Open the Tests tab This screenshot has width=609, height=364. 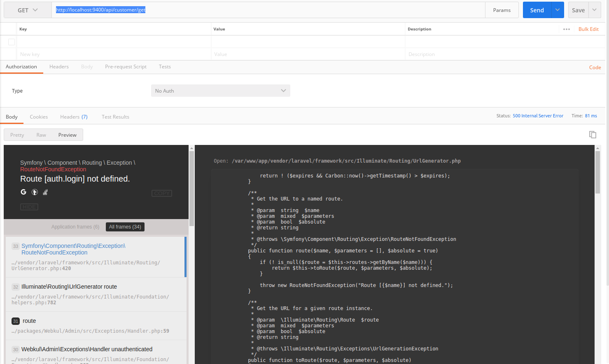pyautogui.click(x=165, y=67)
